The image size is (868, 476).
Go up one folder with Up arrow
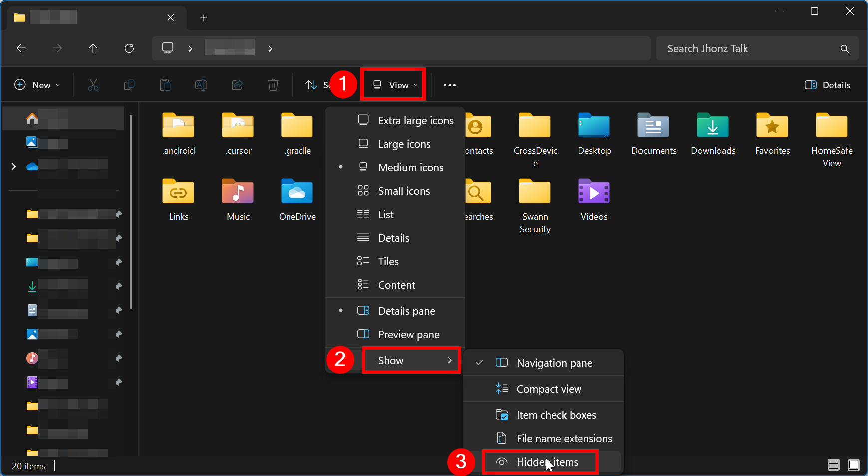[93, 48]
